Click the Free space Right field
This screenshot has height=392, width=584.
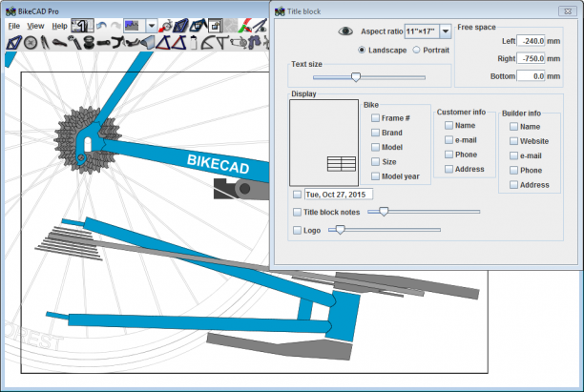point(531,58)
